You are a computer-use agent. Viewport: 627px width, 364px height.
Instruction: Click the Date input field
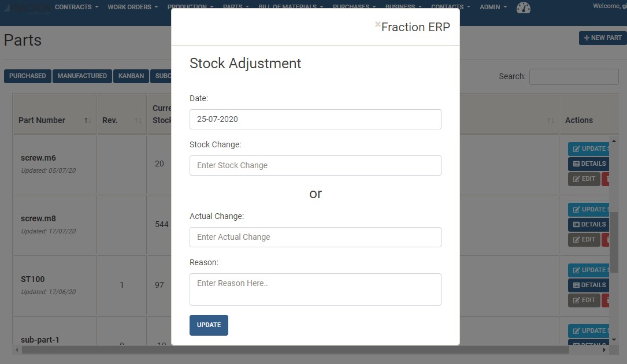pos(315,119)
